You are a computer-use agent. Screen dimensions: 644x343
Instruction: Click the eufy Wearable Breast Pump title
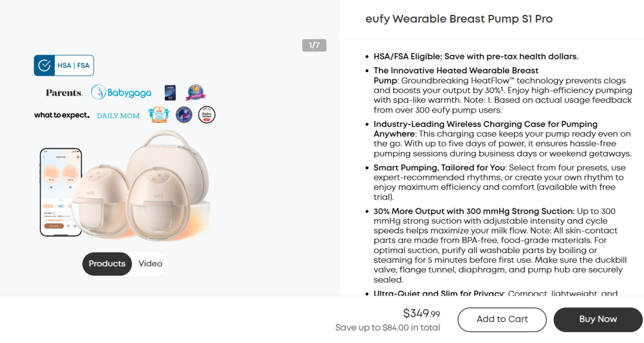click(x=459, y=19)
